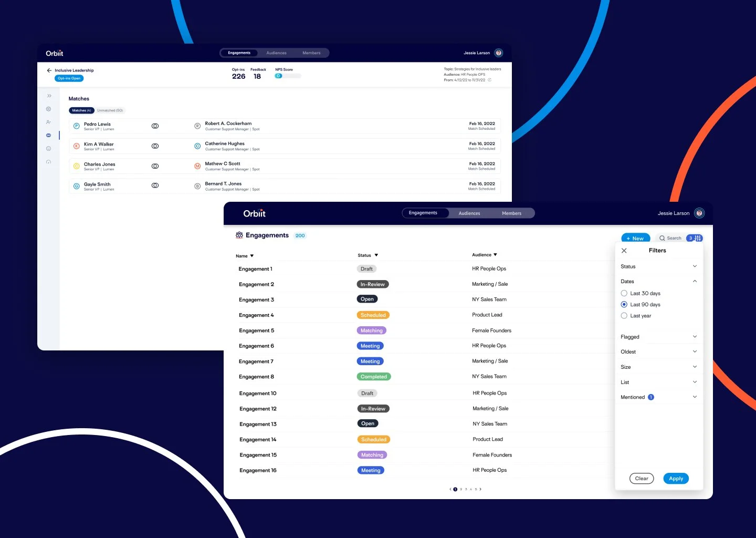
Task: Go to next page with right arrow
Action: click(x=480, y=489)
